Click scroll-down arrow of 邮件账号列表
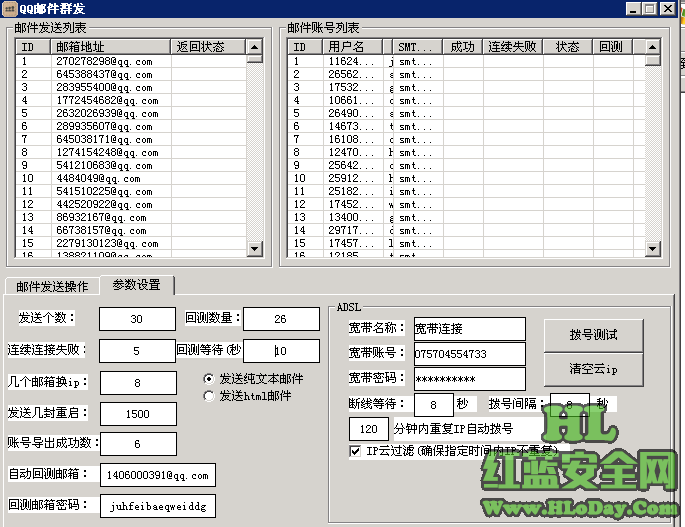685x527 pixels. [652, 249]
